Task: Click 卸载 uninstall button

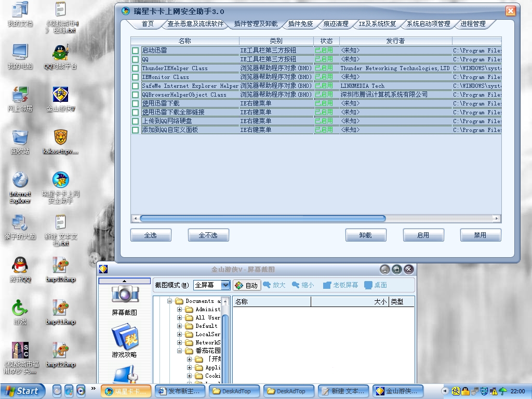Action: 366,235
